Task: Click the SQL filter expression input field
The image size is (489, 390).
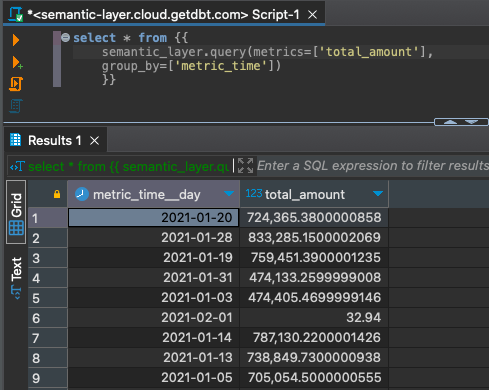Action: point(373,166)
